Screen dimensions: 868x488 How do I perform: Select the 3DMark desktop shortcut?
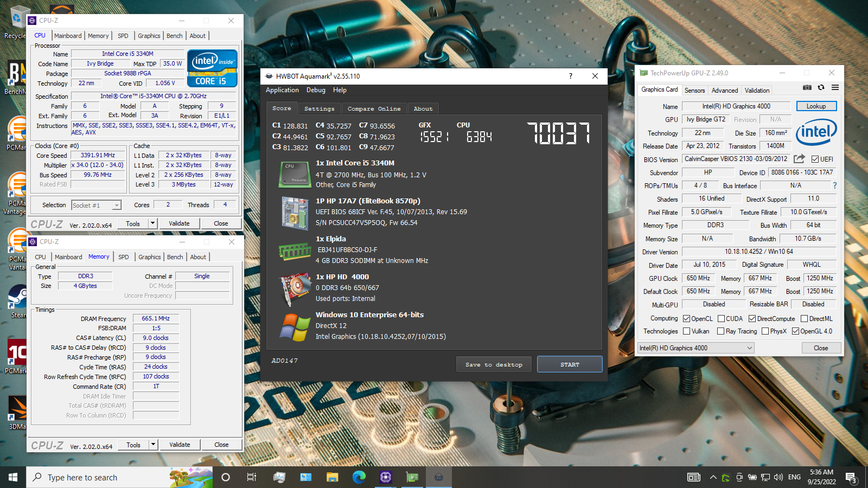coord(17,412)
